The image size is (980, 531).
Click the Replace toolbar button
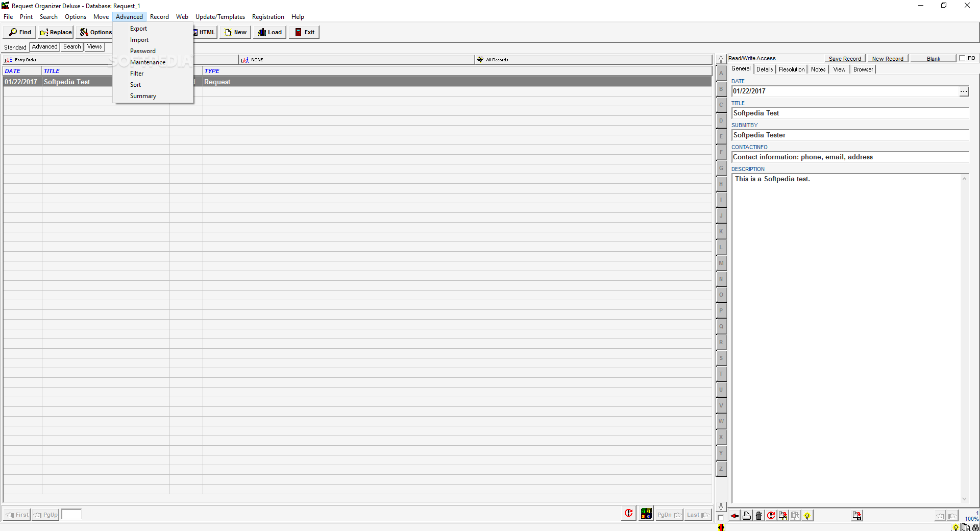point(56,32)
